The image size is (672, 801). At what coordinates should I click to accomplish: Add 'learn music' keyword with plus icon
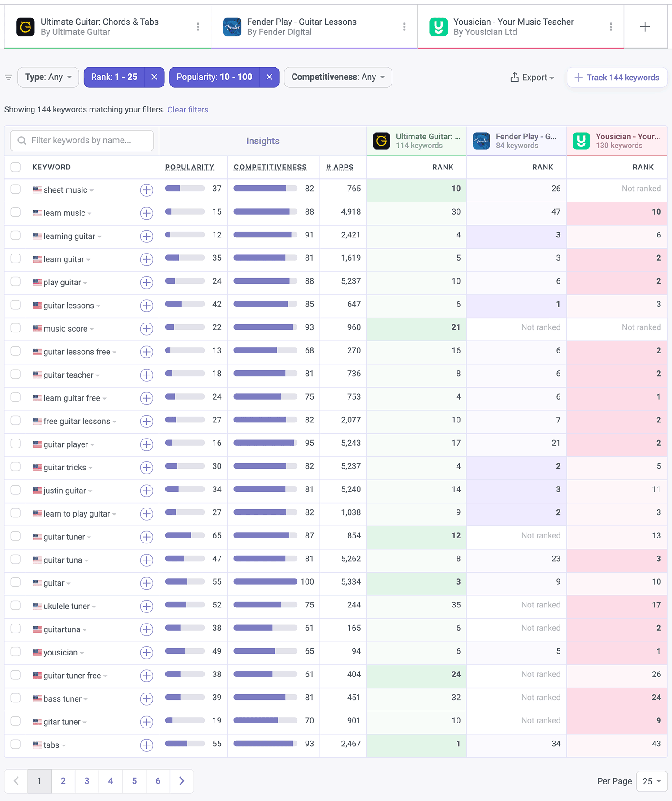coord(146,213)
